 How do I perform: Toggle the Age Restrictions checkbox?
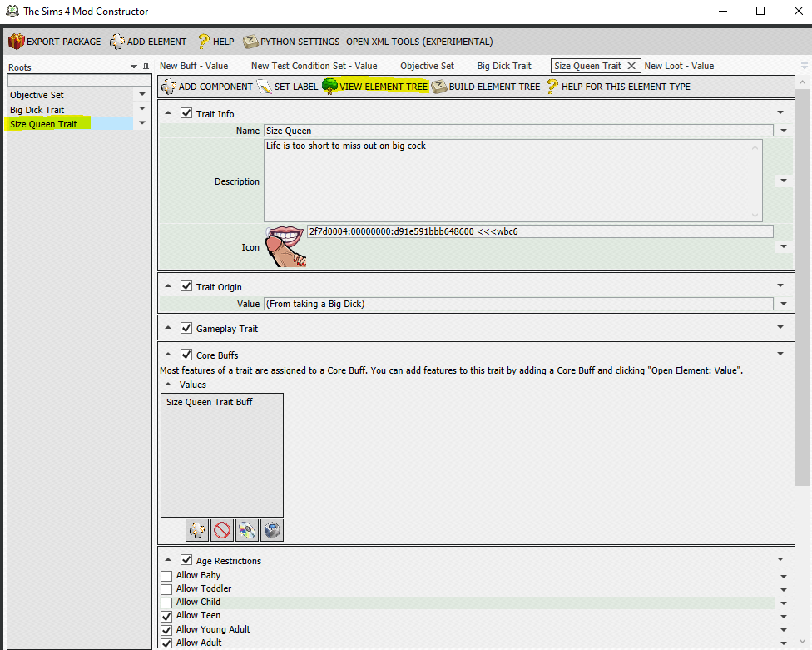point(186,560)
